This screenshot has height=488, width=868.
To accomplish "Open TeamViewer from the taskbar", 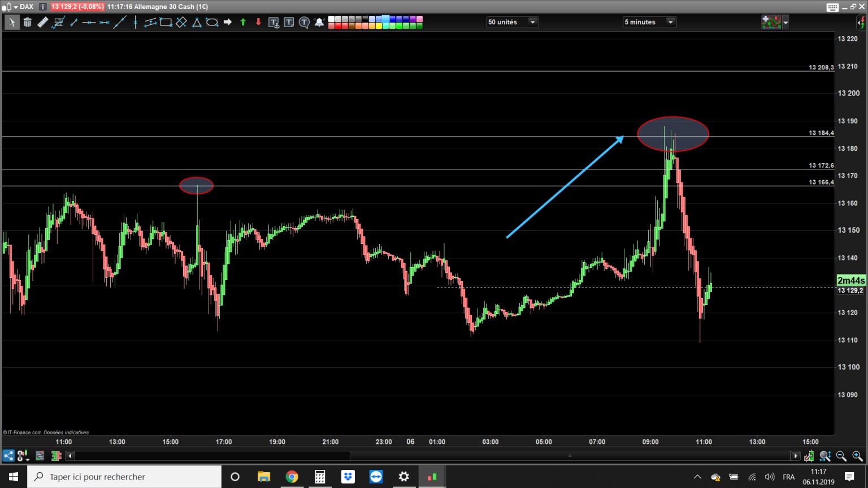I will 376,477.
